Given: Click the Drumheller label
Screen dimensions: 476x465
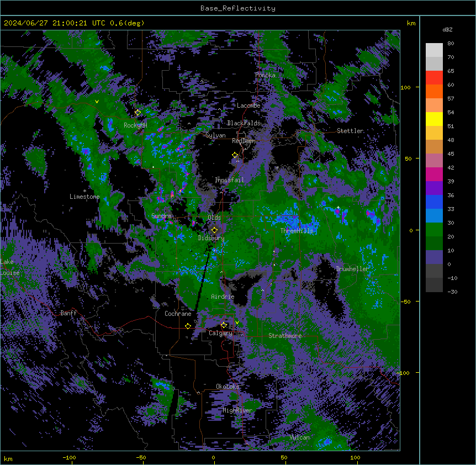Looking at the screenshot, I should coord(352,269).
